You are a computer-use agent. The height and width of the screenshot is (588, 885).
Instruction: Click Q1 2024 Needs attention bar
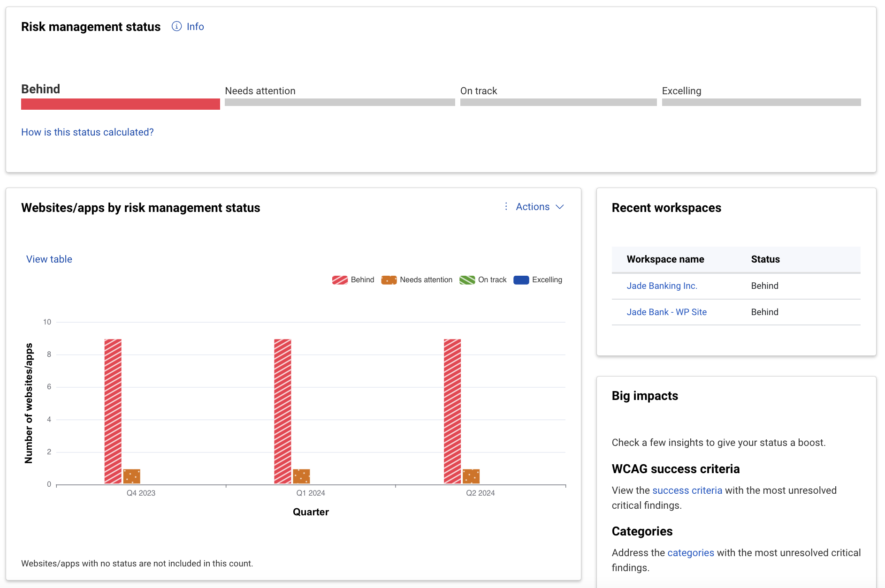[x=301, y=476]
